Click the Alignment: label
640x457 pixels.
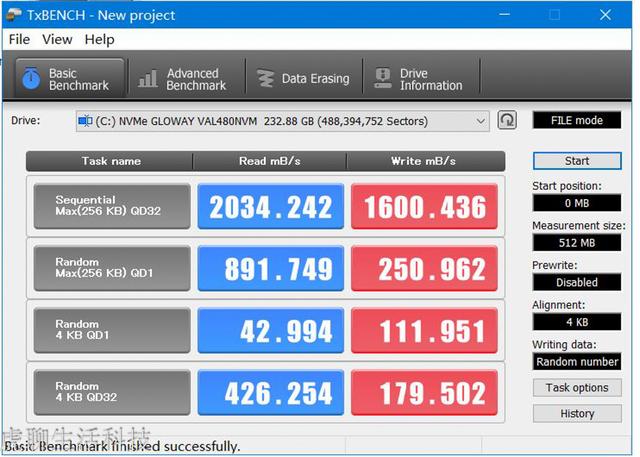558,305
